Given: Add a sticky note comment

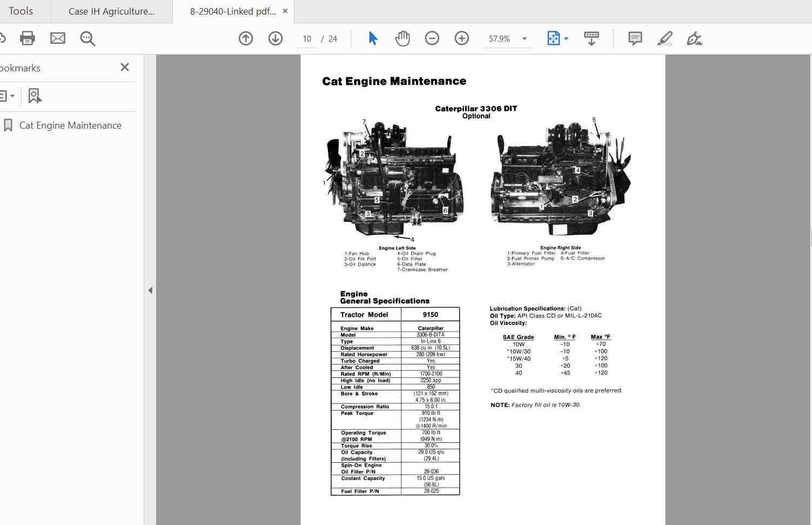Looking at the screenshot, I should pos(635,38).
